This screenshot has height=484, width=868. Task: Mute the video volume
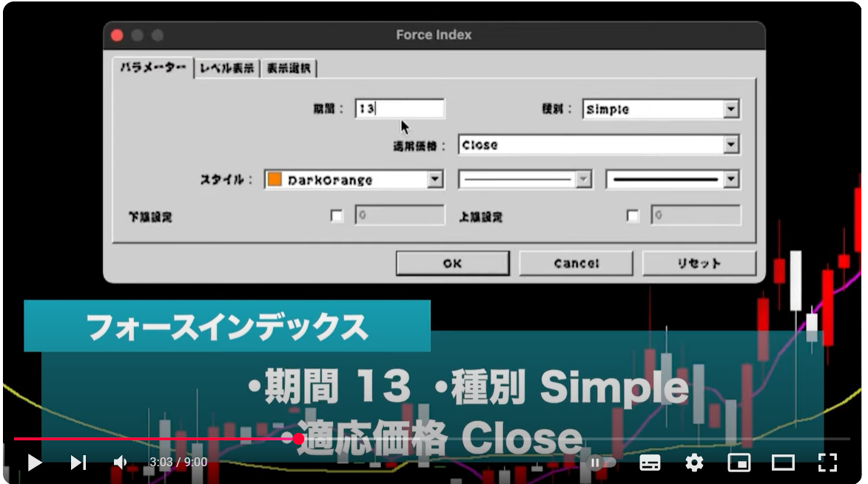120,463
